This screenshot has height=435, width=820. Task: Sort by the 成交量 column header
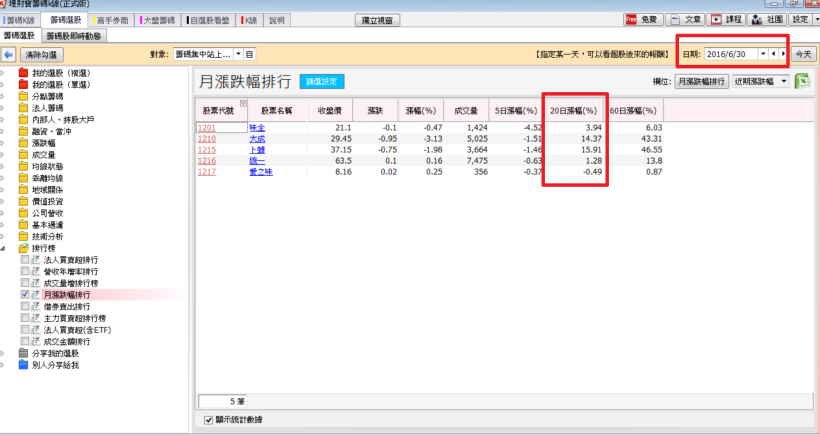[x=466, y=111]
